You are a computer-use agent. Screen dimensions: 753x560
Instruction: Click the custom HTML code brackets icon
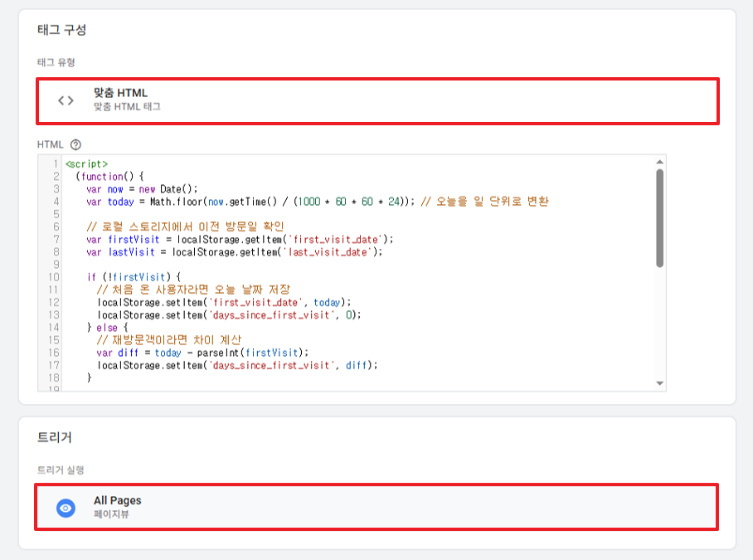coord(66,100)
